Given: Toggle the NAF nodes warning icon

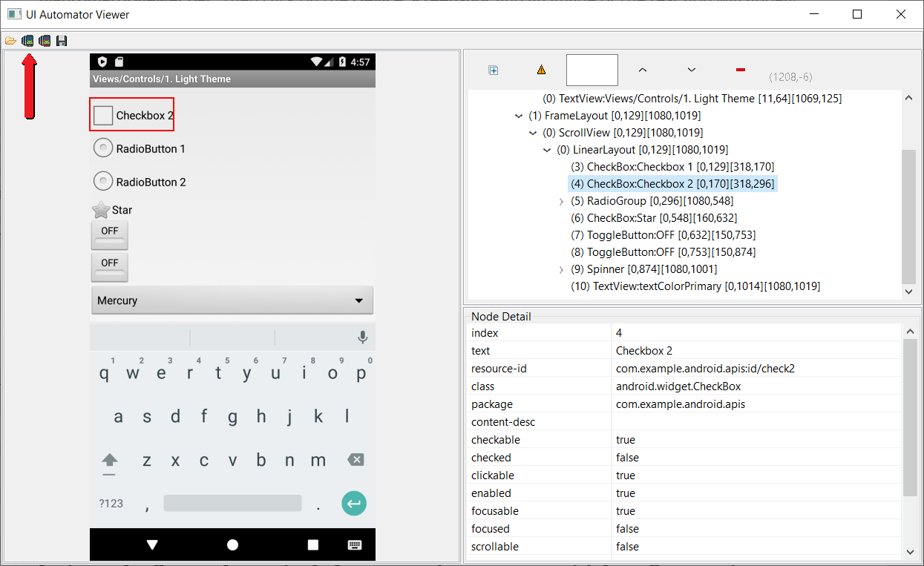Looking at the screenshot, I should (x=540, y=69).
